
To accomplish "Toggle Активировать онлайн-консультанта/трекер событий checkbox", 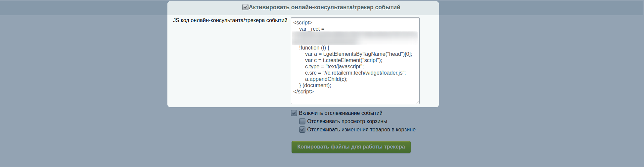I will (x=245, y=7).
